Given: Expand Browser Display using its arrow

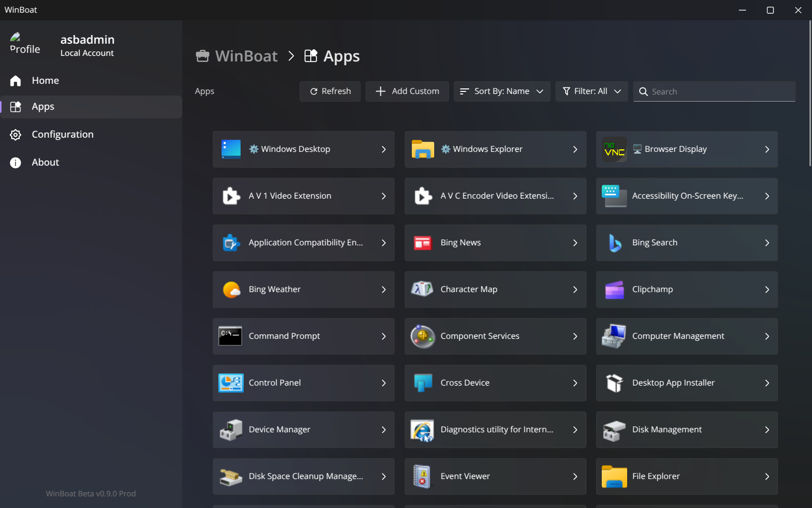Looking at the screenshot, I should tap(767, 149).
